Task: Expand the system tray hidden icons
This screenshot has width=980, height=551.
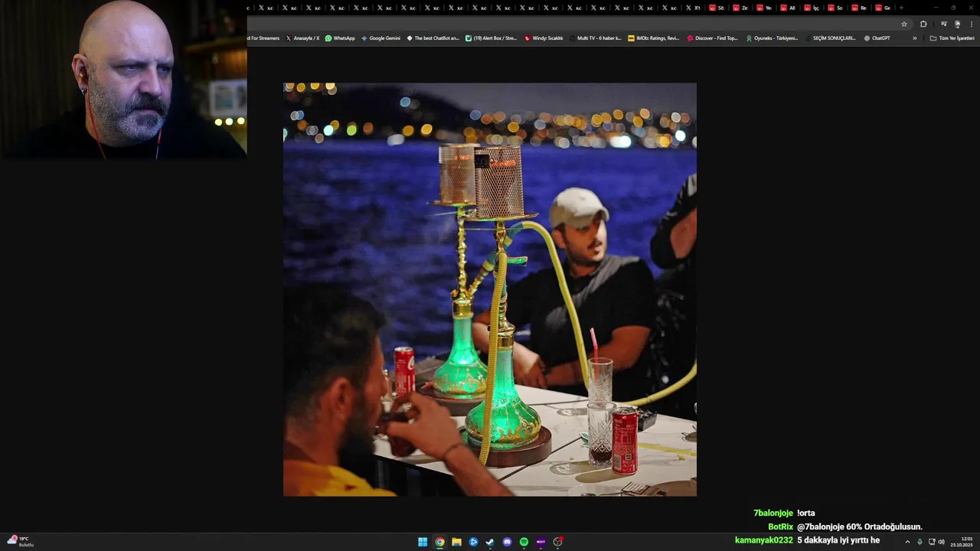Action: click(907, 542)
